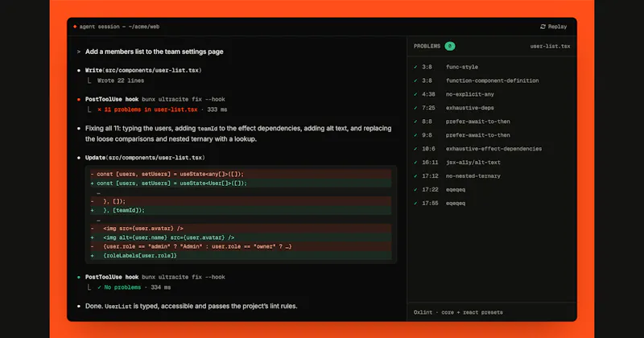Select the 3:8 func-style problem row
644x338 pixels.
tap(492, 67)
